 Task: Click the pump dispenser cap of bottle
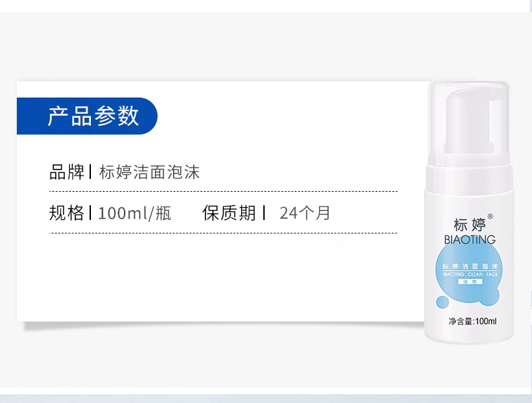tap(469, 123)
